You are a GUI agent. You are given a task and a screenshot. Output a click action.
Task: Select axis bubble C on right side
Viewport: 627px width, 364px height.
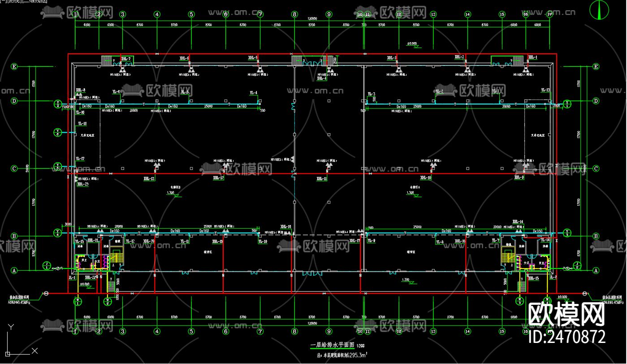coord(596,169)
